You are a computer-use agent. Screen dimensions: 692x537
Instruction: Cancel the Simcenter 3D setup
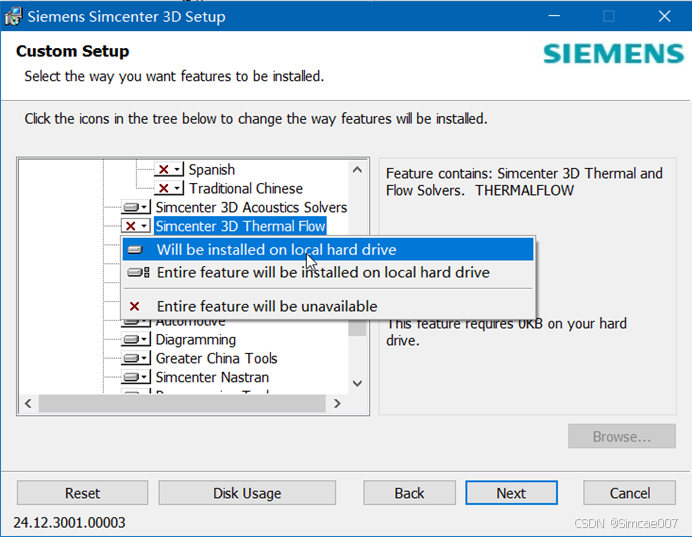point(630,493)
